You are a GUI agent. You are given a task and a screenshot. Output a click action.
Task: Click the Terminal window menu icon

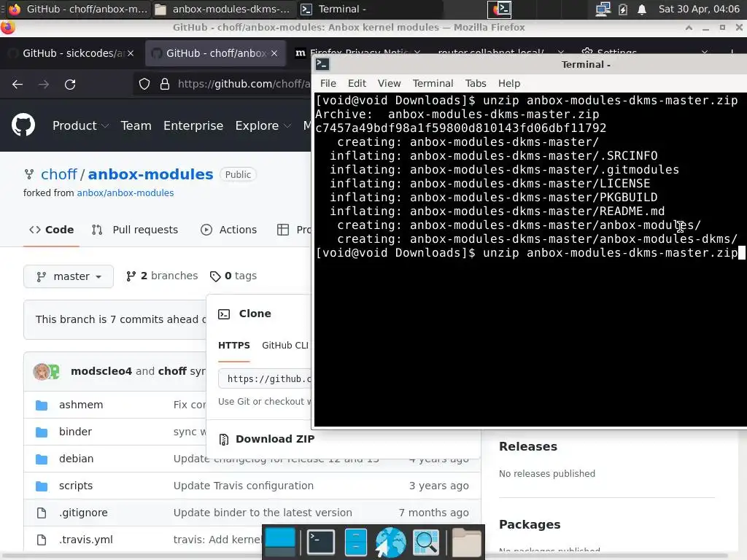click(322, 64)
